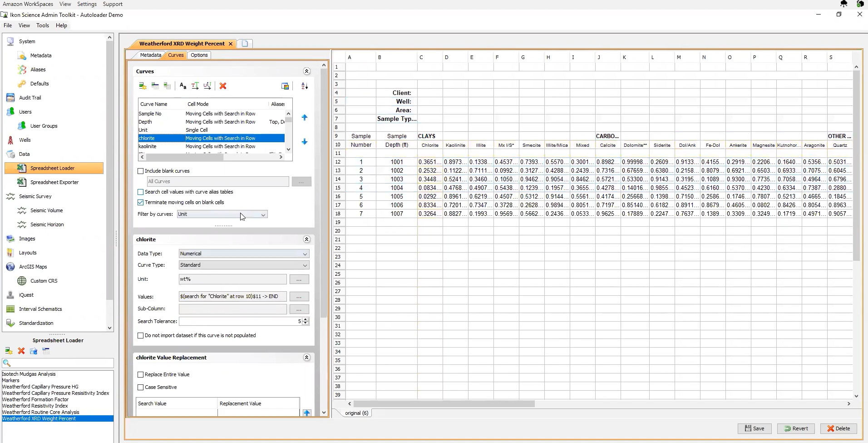Open the Tools menu
Screen dimensions: 868x443
pos(43,25)
